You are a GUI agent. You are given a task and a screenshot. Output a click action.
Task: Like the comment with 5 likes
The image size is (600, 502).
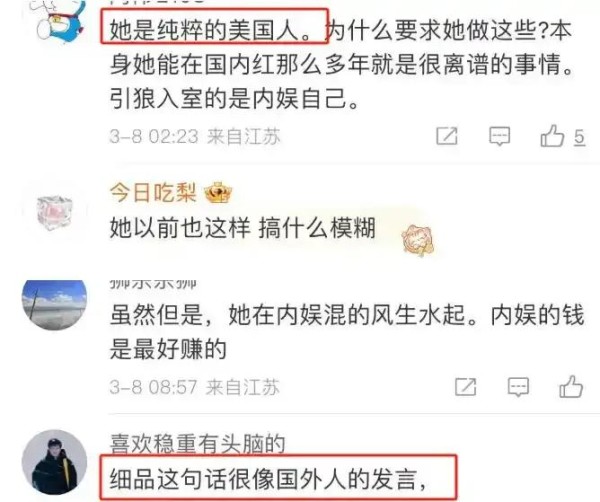coord(552,136)
